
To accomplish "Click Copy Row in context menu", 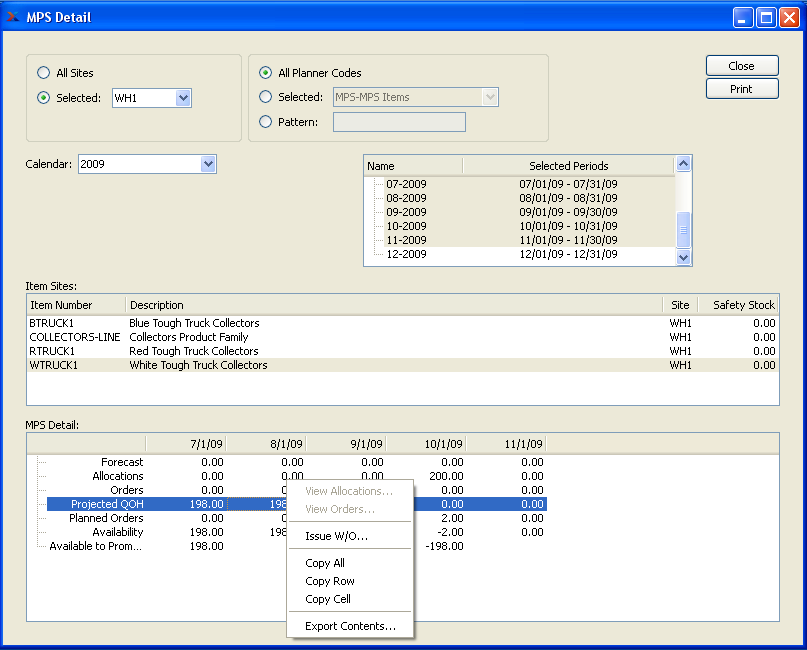I will coord(330,581).
